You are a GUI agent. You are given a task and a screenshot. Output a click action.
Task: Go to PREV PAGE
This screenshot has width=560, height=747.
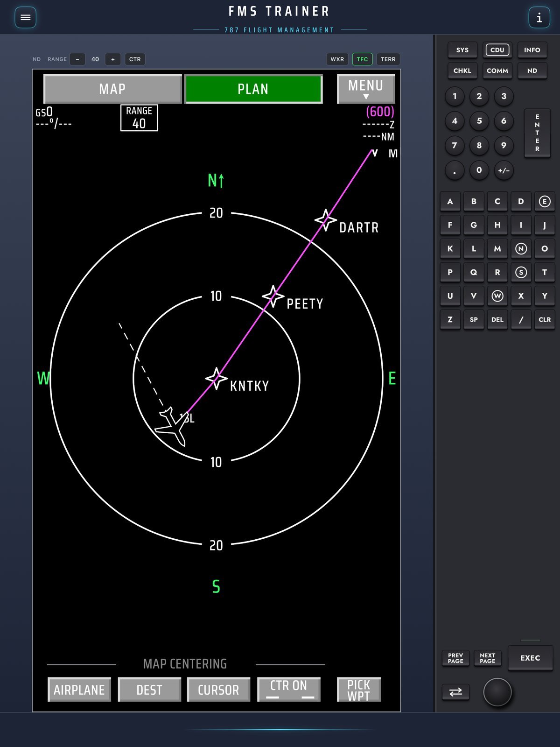tap(455, 658)
